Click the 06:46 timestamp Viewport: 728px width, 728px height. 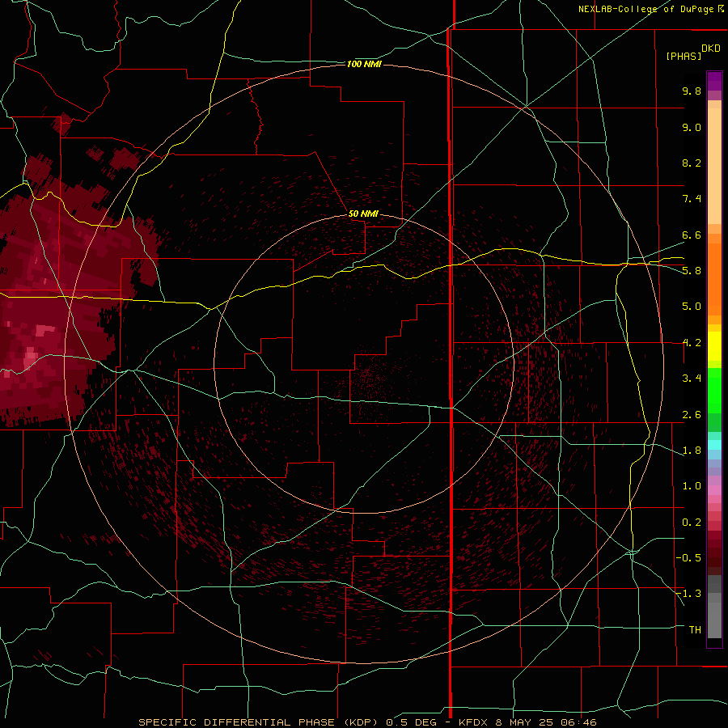[x=578, y=722]
